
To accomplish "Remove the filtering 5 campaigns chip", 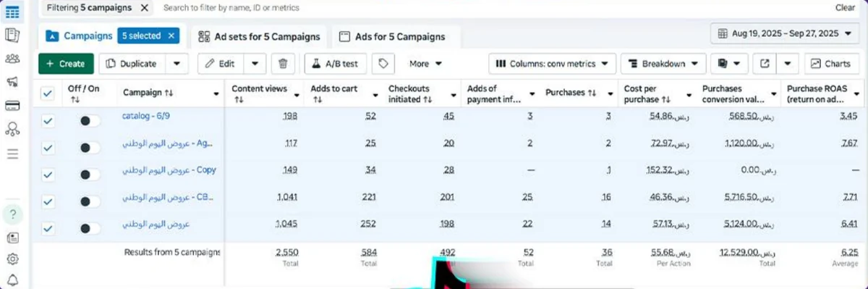I will [144, 8].
